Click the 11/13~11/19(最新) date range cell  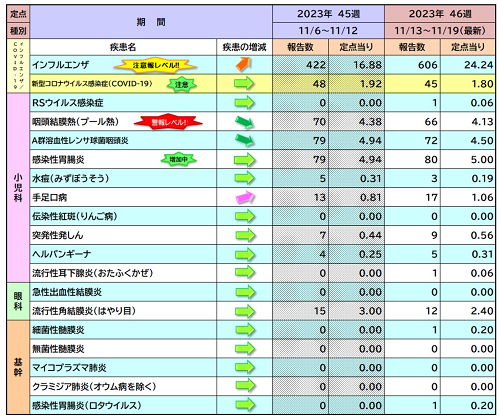[440, 31]
